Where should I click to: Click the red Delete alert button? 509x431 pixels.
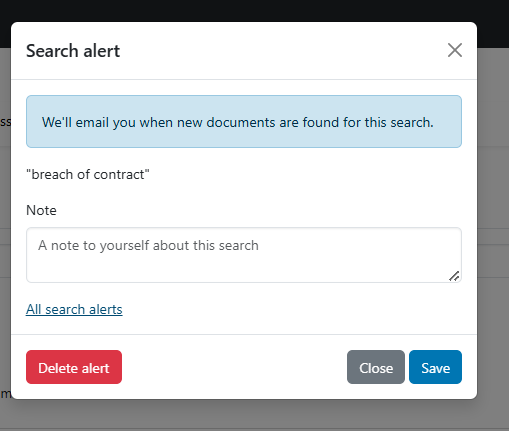pyautogui.click(x=74, y=367)
